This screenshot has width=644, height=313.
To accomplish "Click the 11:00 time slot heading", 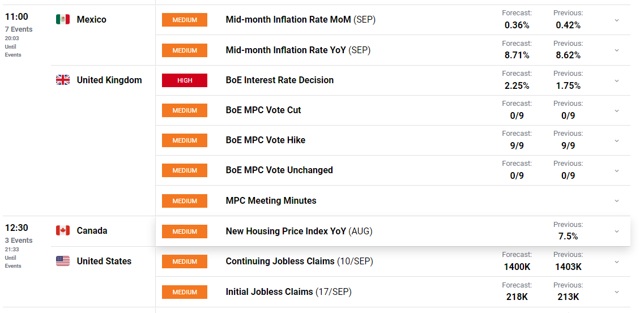I will click(16, 17).
